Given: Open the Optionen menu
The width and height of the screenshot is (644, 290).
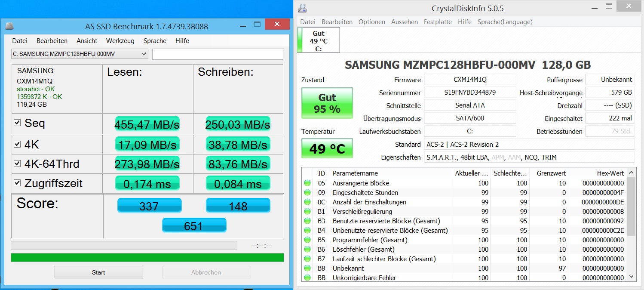Looking at the screenshot, I should pos(372,22).
